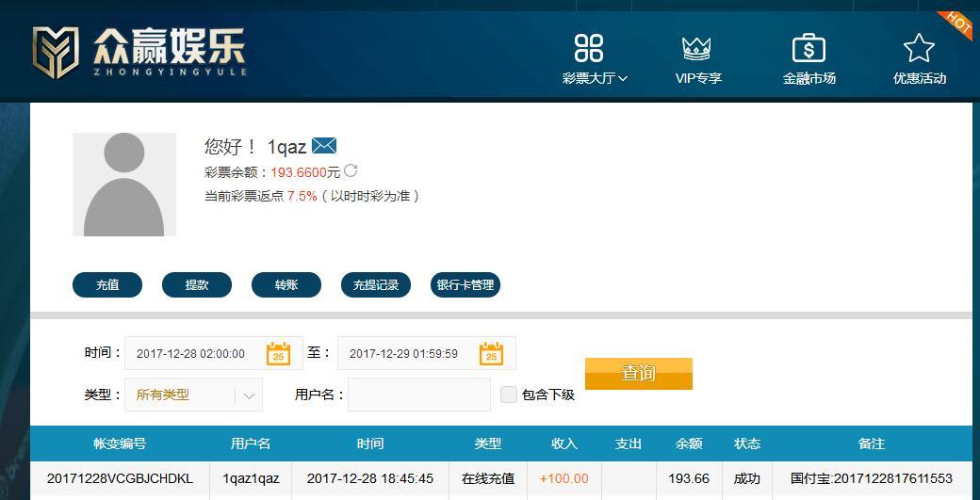Open the 彩票大厅 lottery hall icon
Viewport: 980px width, 500px height.
[x=589, y=48]
